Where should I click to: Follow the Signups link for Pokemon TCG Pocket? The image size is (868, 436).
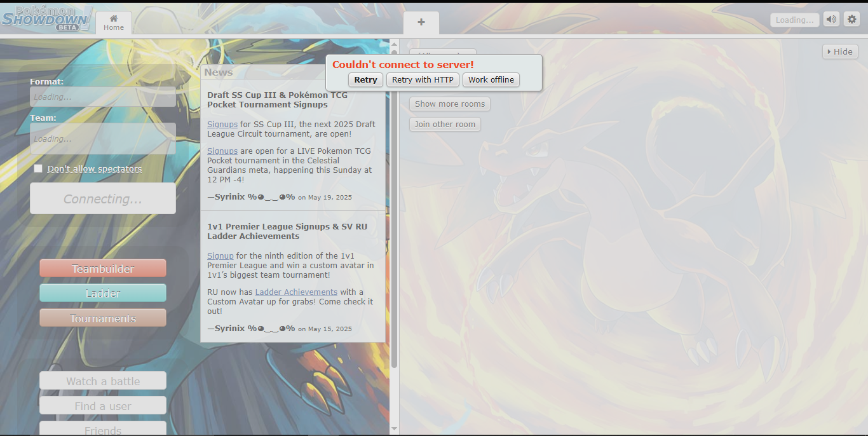coord(222,151)
